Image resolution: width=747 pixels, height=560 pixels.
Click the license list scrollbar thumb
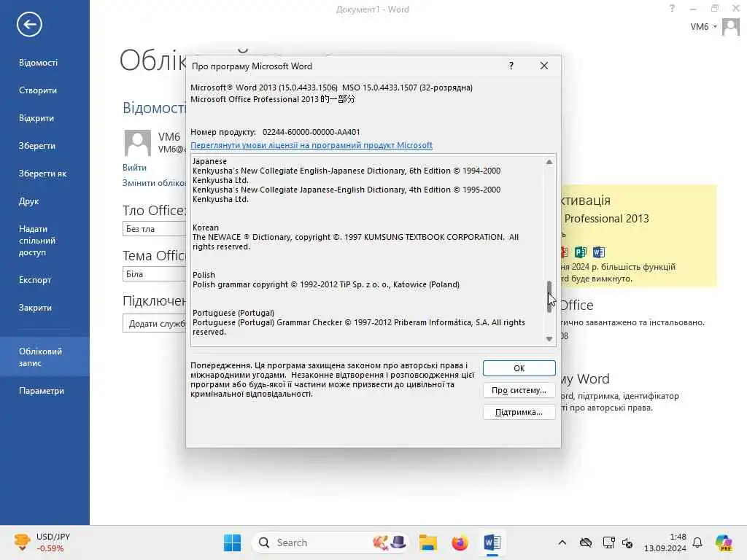549,296
